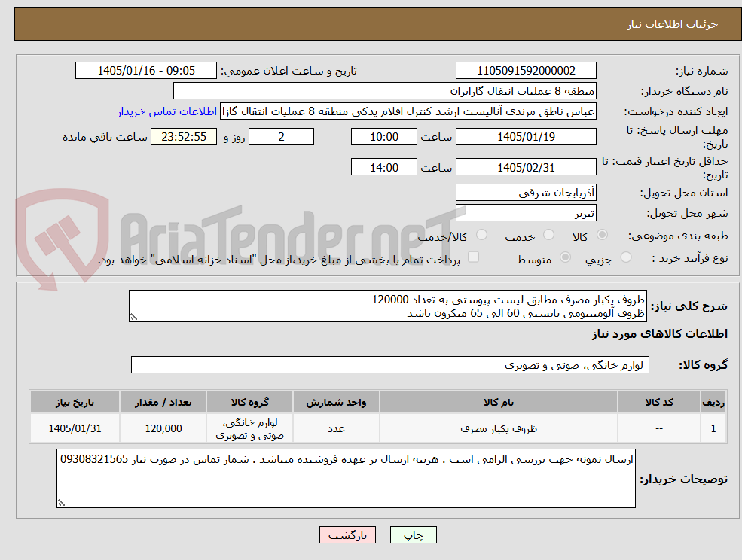Click the general description text area

[x=387, y=306]
